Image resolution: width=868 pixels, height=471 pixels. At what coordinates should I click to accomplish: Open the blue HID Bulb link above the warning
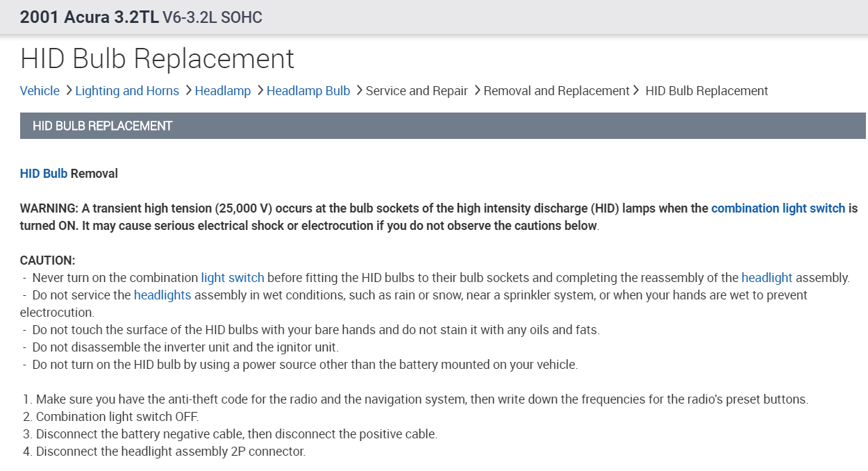click(44, 174)
